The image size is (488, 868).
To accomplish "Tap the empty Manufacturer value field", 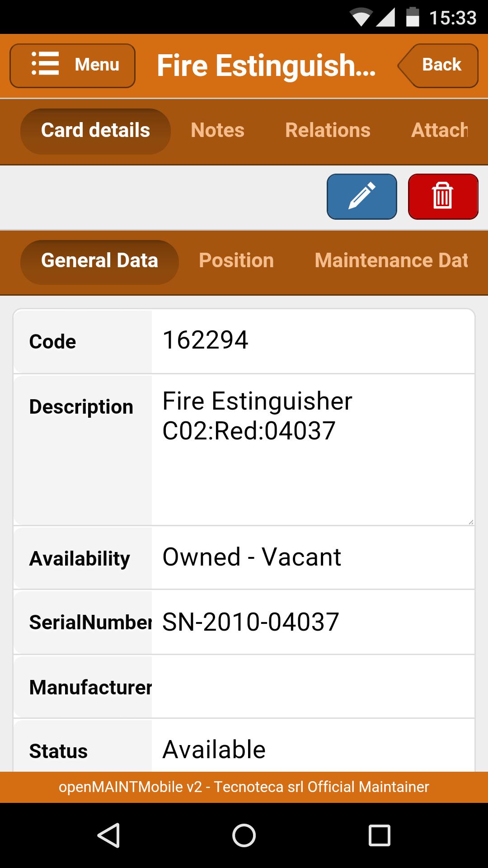I will click(312, 686).
